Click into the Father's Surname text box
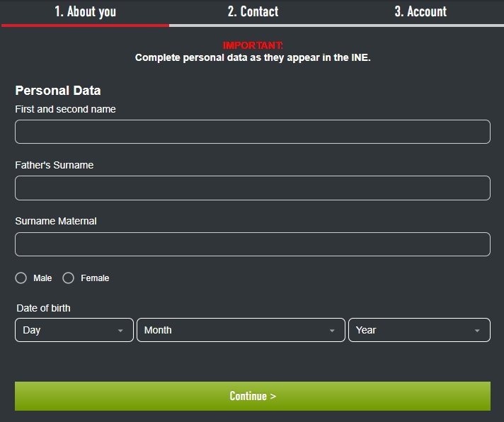 pyautogui.click(x=252, y=188)
